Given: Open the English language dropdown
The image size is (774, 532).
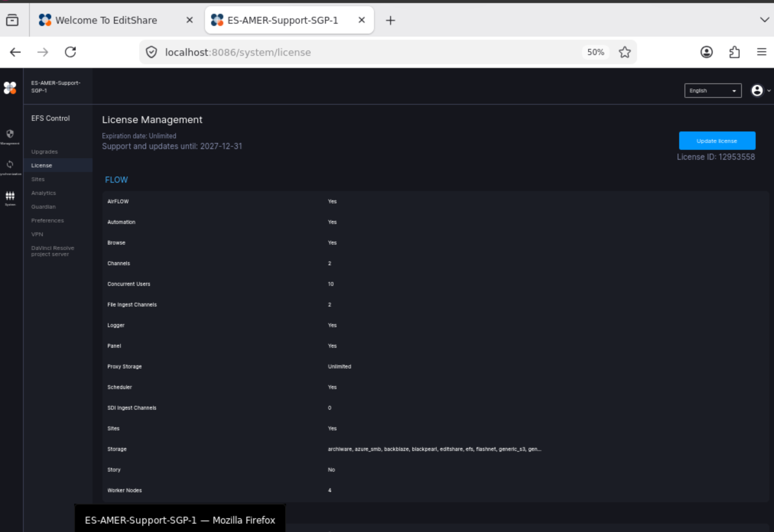Looking at the screenshot, I should [x=713, y=91].
